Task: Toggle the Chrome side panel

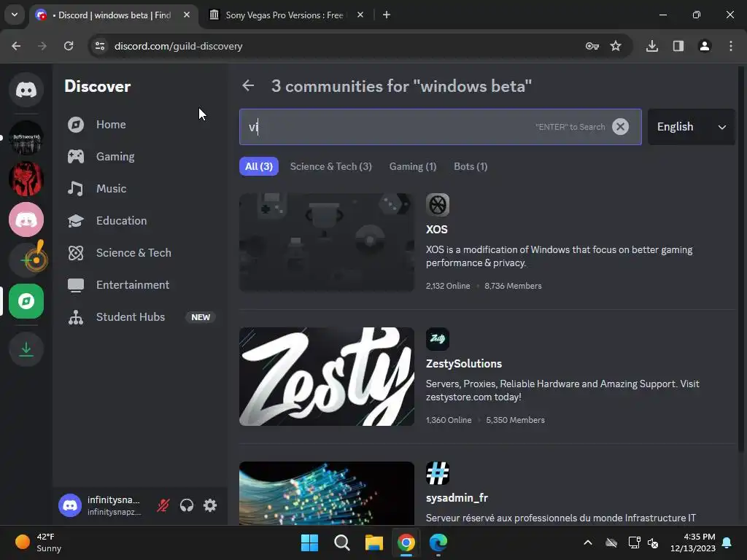Action: click(678, 46)
